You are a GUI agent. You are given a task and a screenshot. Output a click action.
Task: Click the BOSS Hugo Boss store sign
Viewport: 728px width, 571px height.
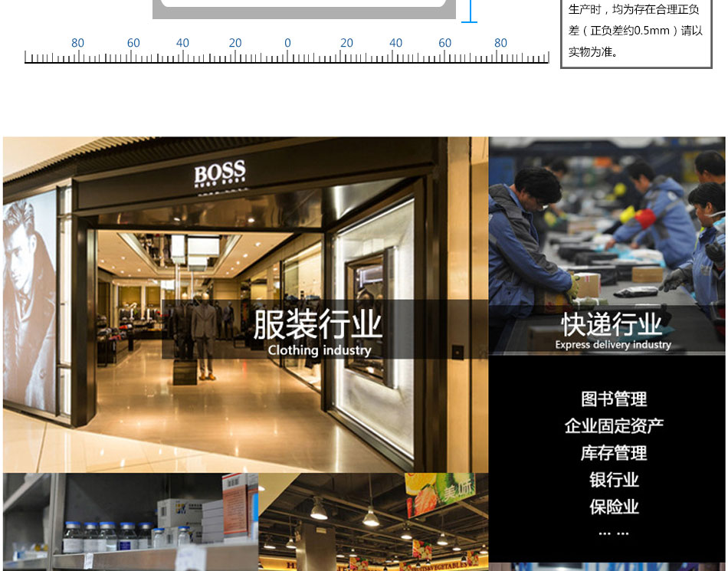[219, 173]
